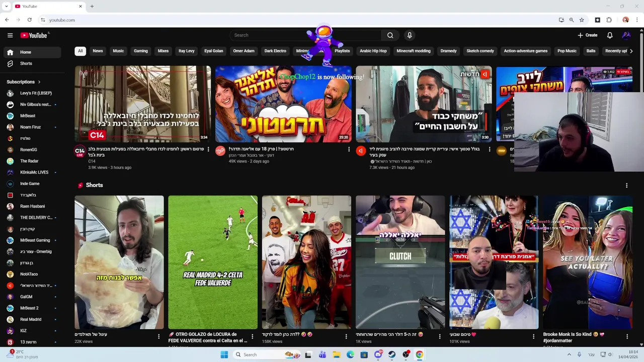The height and width of the screenshot is (362, 644).
Task: Open options for Brooke Monk short
Action: click(x=627, y=336)
